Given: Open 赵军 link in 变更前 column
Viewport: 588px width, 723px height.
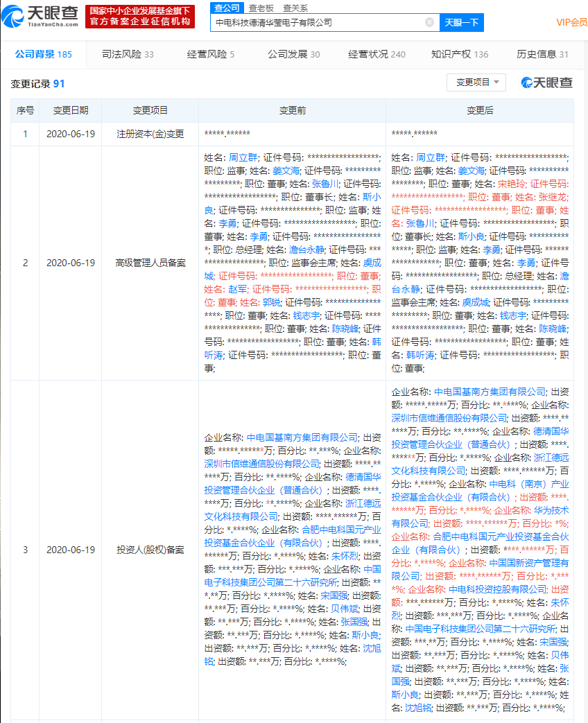Looking at the screenshot, I should (238, 289).
